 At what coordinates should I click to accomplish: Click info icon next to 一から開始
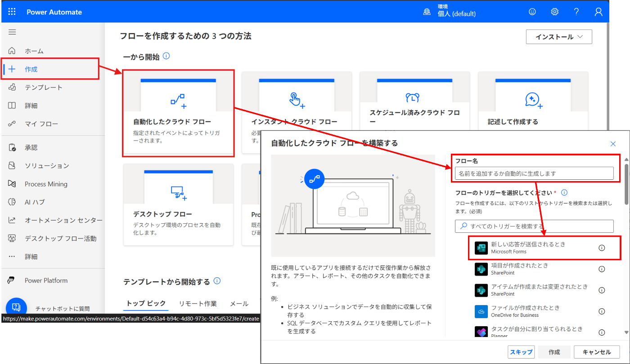point(166,56)
